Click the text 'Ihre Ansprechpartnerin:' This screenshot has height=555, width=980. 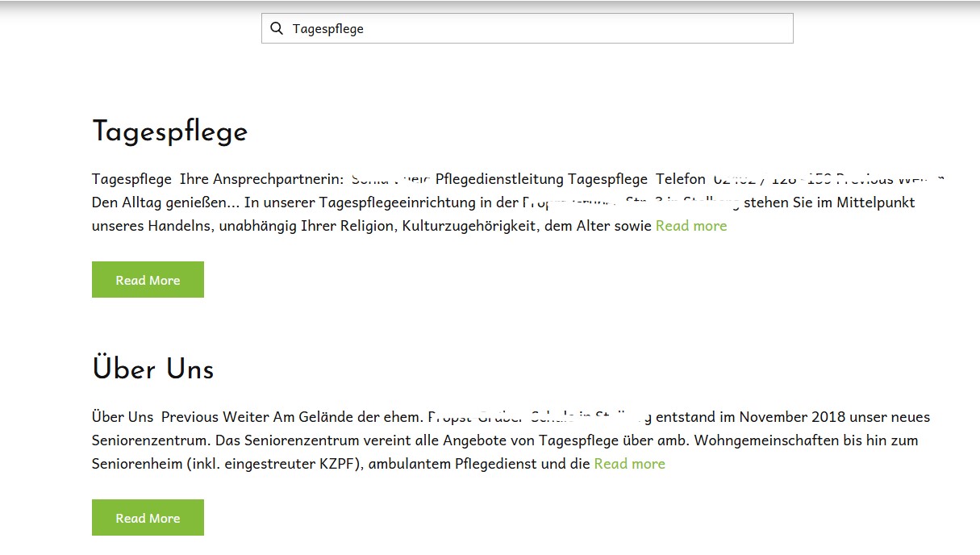[261, 179]
